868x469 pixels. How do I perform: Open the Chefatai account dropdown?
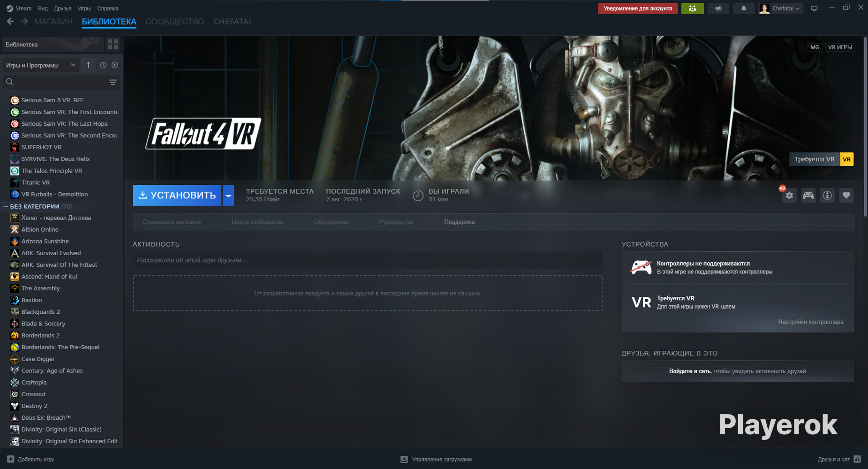[781, 8]
